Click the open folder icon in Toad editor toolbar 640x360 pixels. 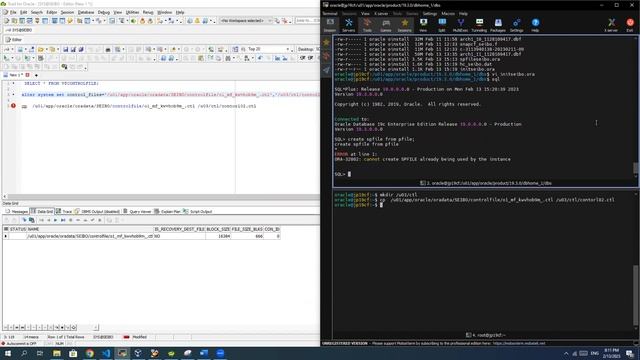(41, 49)
